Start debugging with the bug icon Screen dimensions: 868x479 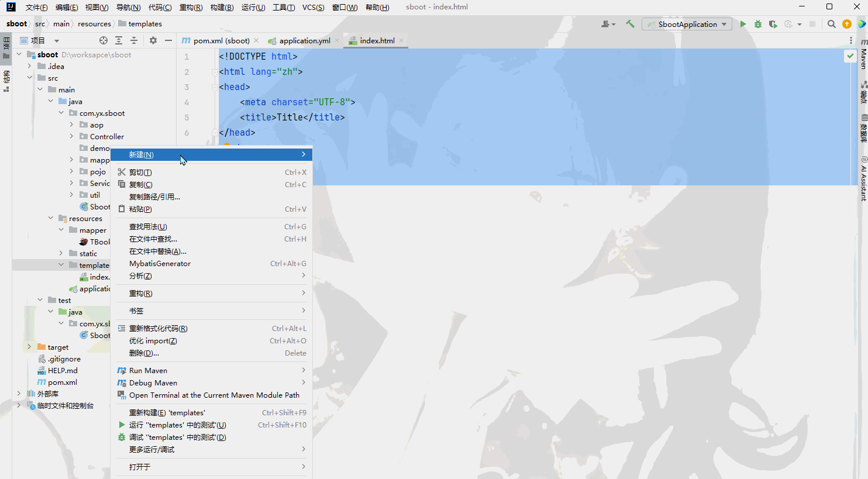[758, 24]
